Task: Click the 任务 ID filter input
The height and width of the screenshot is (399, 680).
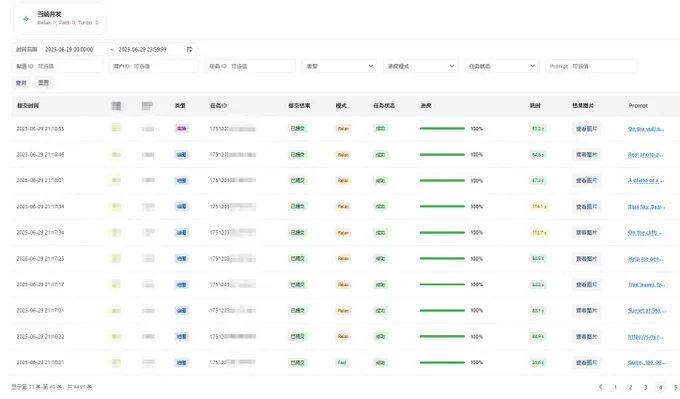Action: pos(250,66)
